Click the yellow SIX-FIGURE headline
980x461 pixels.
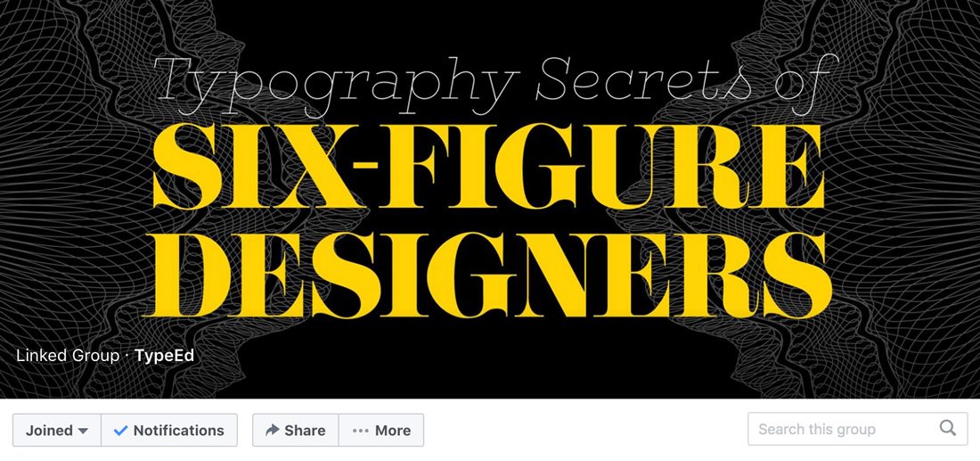pyautogui.click(x=489, y=167)
